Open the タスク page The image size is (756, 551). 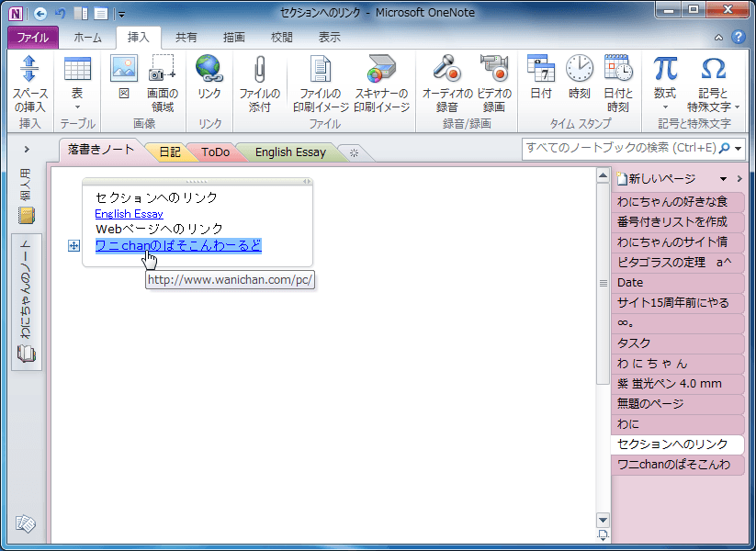tap(677, 343)
